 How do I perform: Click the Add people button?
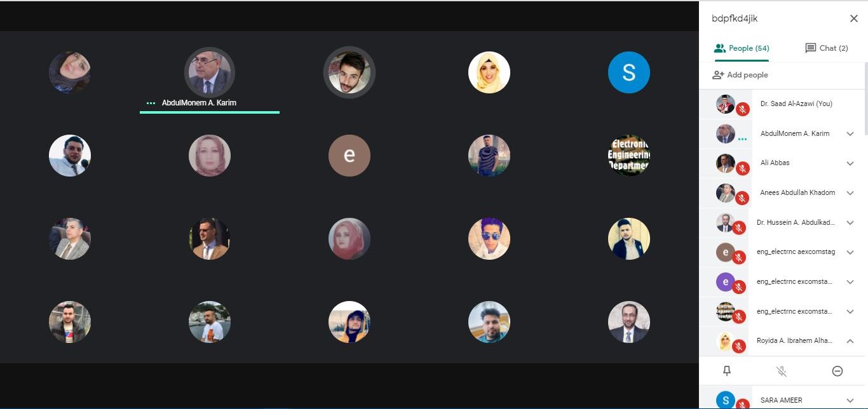(x=740, y=75)
